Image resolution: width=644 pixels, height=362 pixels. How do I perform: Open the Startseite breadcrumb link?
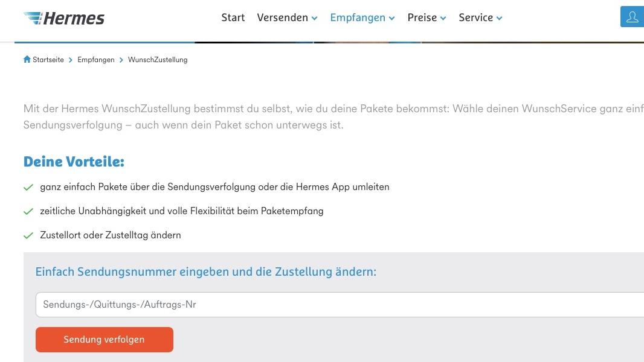[48, 60]
